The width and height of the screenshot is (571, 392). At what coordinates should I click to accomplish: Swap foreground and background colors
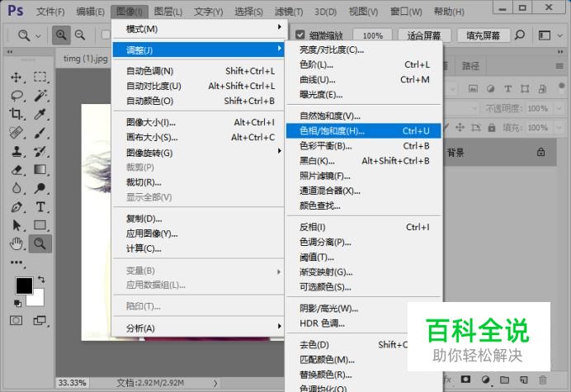click(x=41, y=280)
